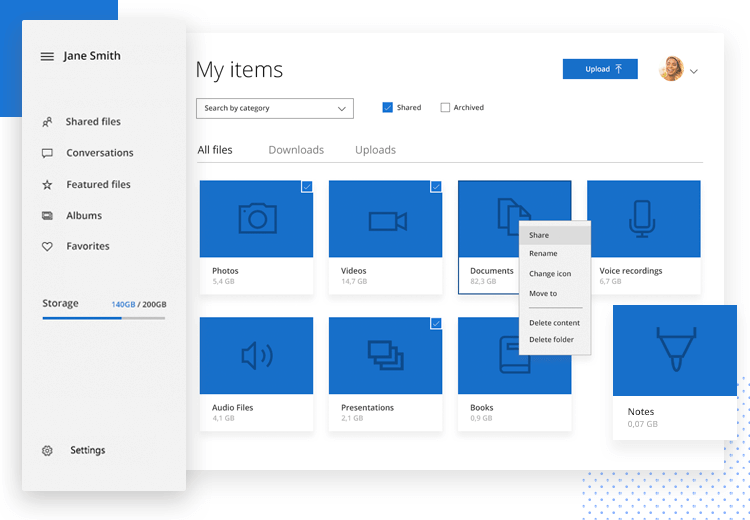750x520 pixels.
Task: Click the Videos folder 14,7 GB size
Action: [x=354, y=281]
